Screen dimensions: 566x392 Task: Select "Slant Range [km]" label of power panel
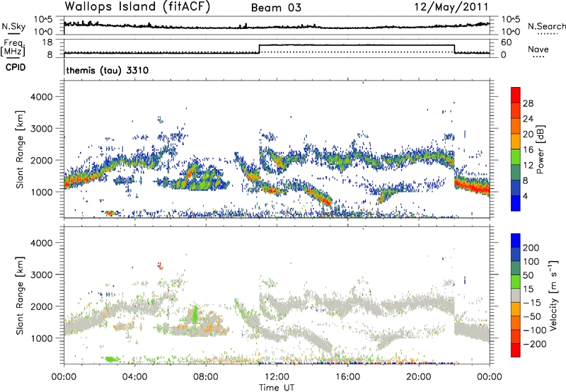pos(20,149)
